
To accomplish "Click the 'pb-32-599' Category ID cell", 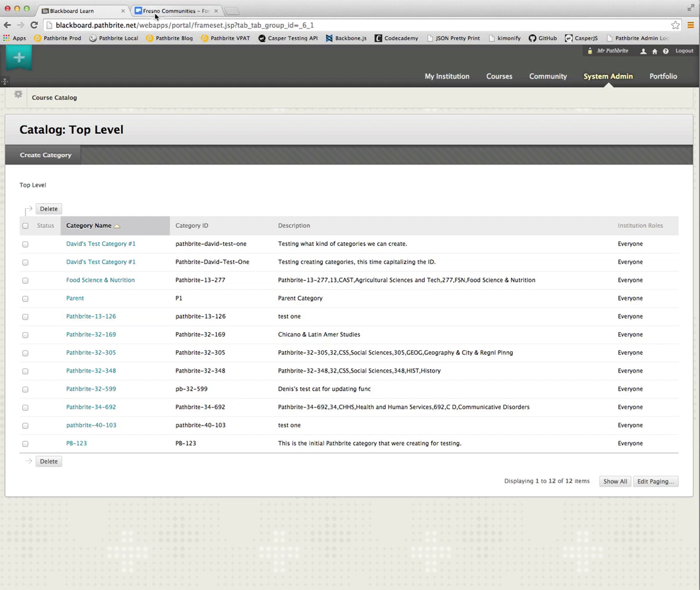I will 192,389.
